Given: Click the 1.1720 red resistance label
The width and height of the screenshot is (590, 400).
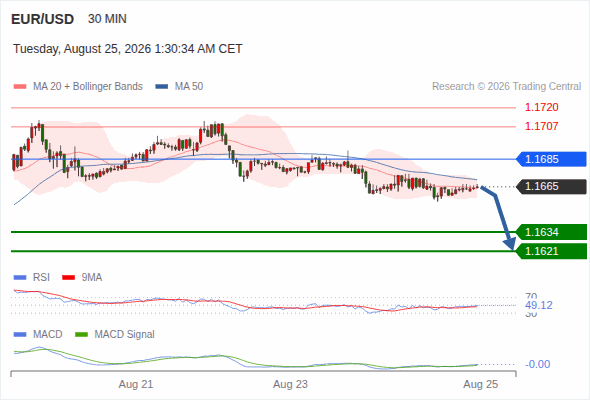Looking at the screenshot, I should tap(541, 108).
